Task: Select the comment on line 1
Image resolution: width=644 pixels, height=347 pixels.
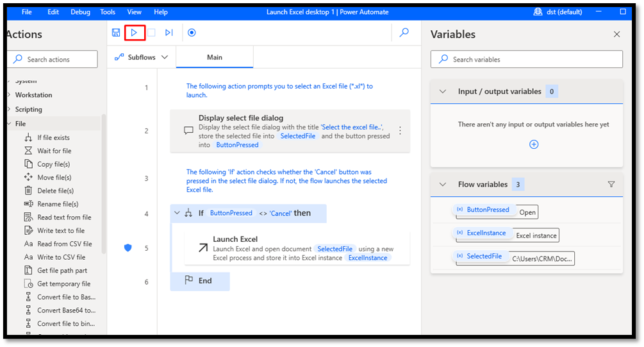Action: [279, 90]
